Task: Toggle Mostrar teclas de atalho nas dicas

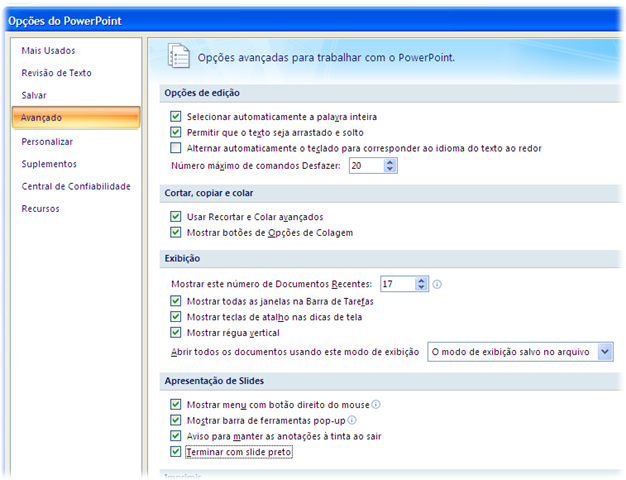Action: (x=176, y=317)
